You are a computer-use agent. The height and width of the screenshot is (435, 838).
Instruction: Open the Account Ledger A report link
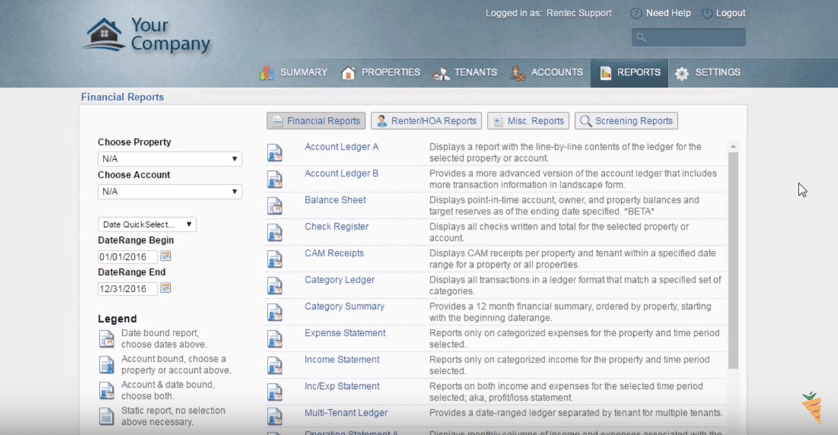341,146
